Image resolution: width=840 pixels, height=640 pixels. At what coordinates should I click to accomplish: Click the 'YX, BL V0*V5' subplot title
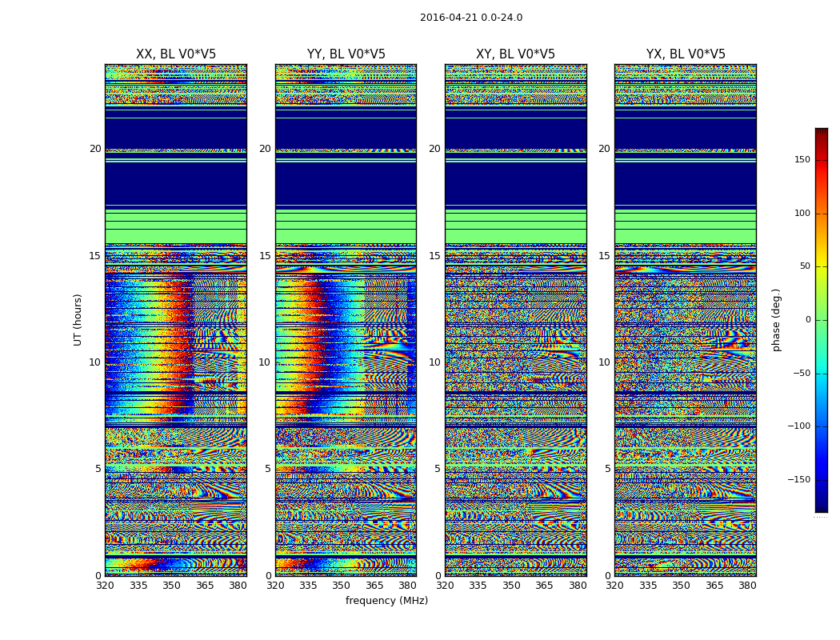[x=686, y=54]
